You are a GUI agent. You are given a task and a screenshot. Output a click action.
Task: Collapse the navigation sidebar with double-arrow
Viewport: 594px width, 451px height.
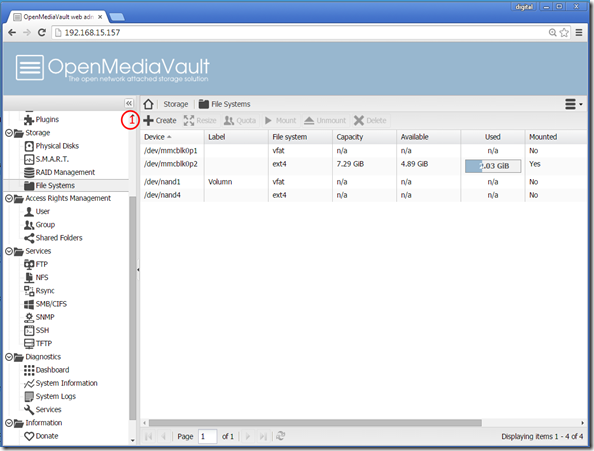click(129, 103)
